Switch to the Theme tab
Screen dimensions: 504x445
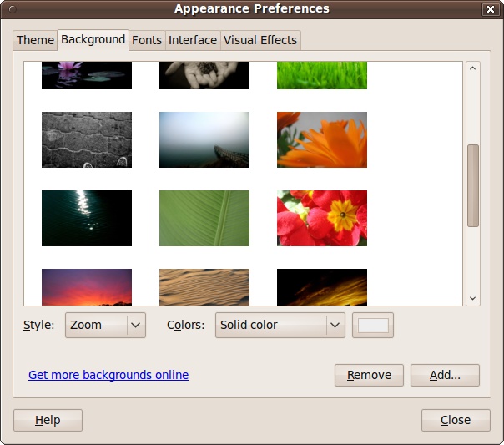click(35, 40)
